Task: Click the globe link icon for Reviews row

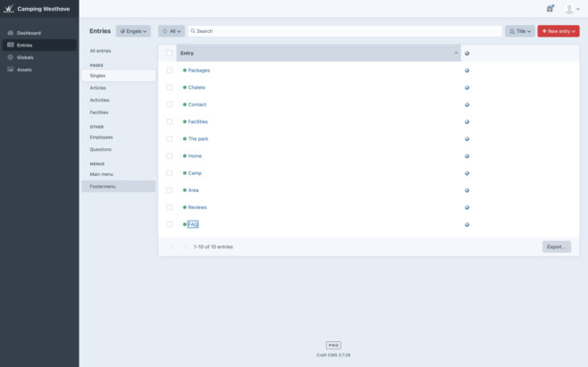Action: [x=467, y=207]
